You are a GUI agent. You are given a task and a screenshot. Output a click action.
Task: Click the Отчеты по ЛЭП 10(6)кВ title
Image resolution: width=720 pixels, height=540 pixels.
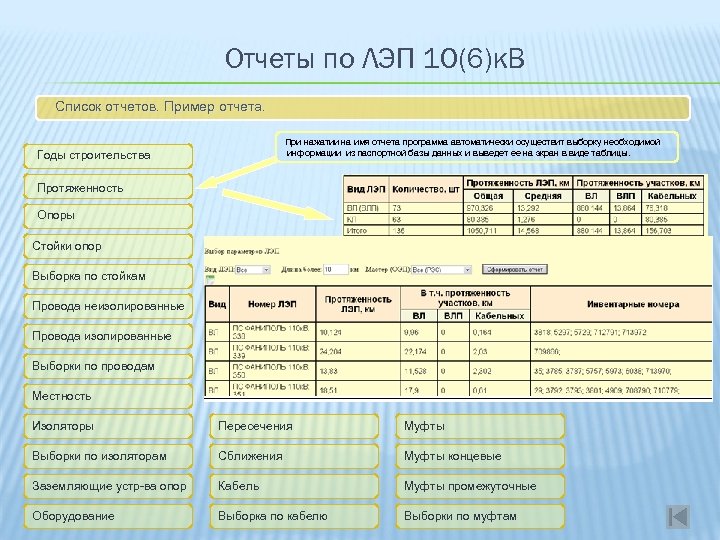pos(374,58)
